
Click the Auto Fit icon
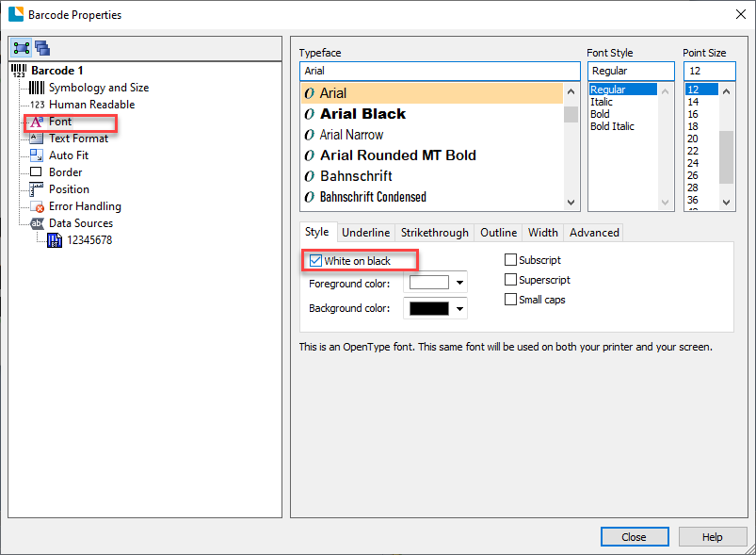[x=37, y=155]
